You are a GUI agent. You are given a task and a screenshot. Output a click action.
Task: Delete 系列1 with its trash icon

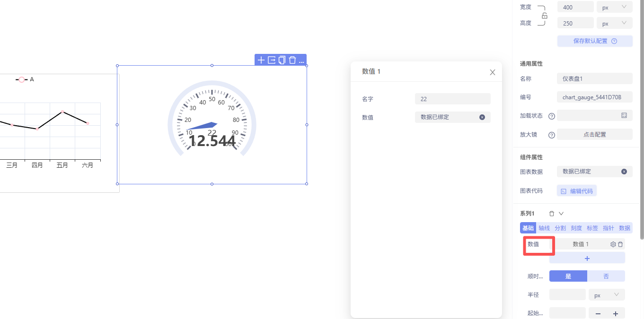(x=552, y=214)
